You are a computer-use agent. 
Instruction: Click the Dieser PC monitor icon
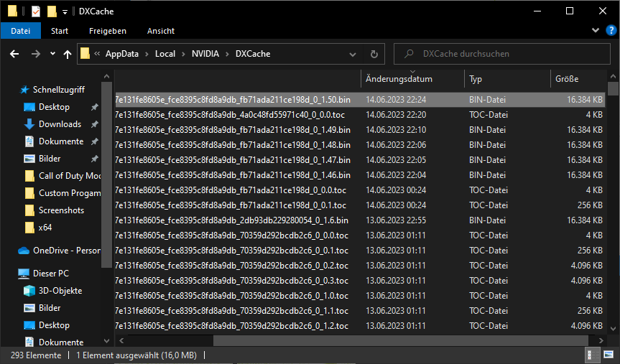[24, 274]
